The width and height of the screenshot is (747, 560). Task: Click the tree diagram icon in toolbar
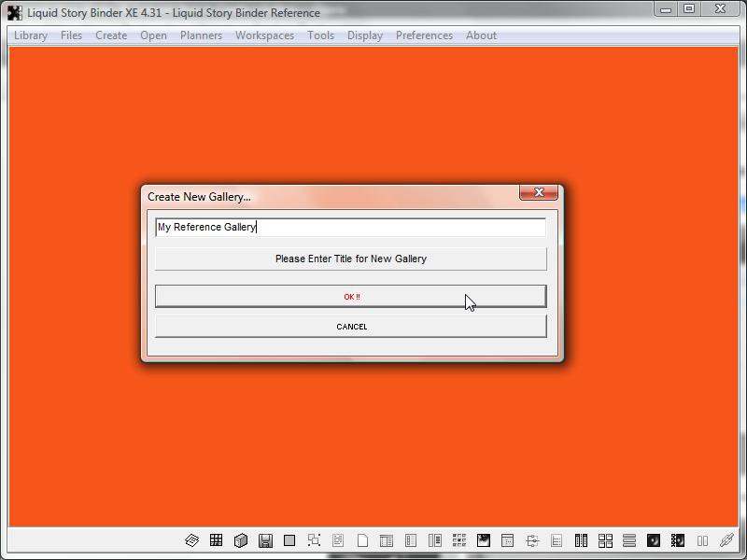(532, 540)
